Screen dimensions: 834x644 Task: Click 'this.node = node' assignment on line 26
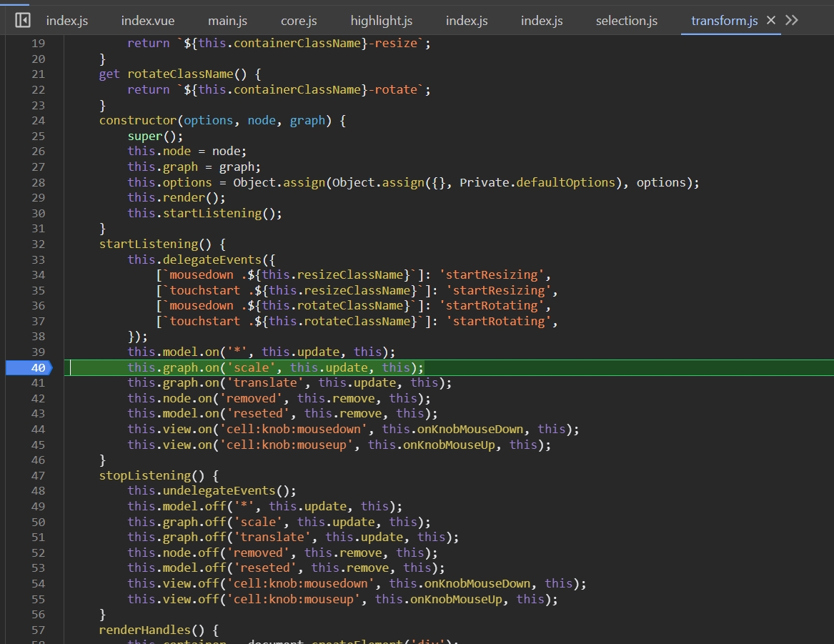point(187,152)
